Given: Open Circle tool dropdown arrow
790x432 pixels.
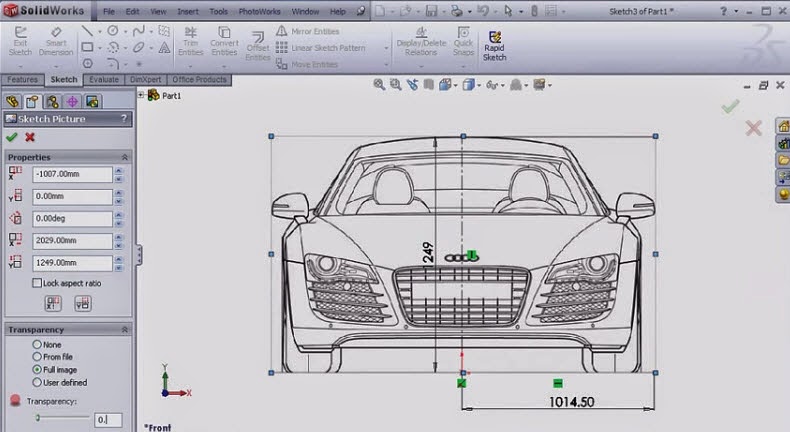Looking at the screenshot, I should pyautogui.click(x=125, y=32).
